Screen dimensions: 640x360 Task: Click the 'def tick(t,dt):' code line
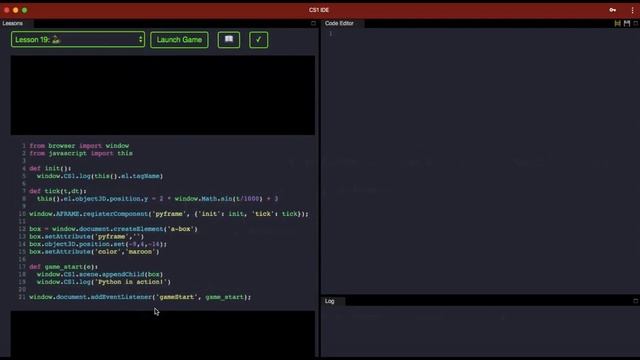[58, 191]
